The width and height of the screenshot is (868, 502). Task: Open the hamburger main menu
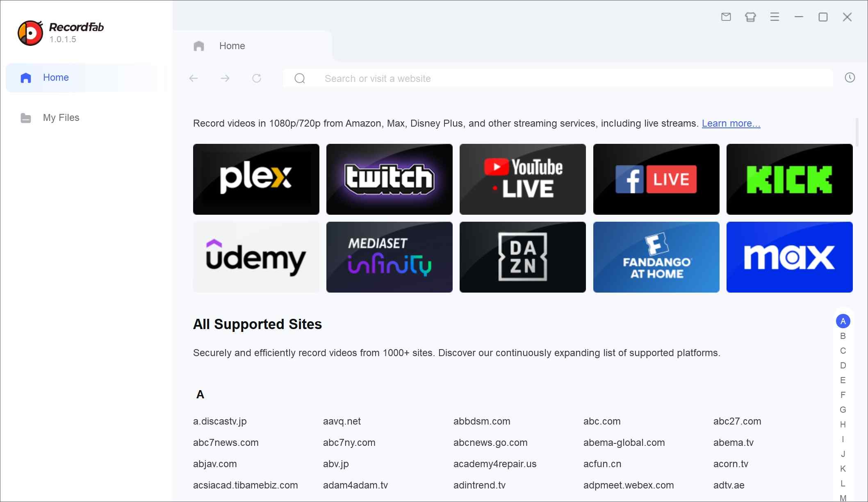[775, 17]
